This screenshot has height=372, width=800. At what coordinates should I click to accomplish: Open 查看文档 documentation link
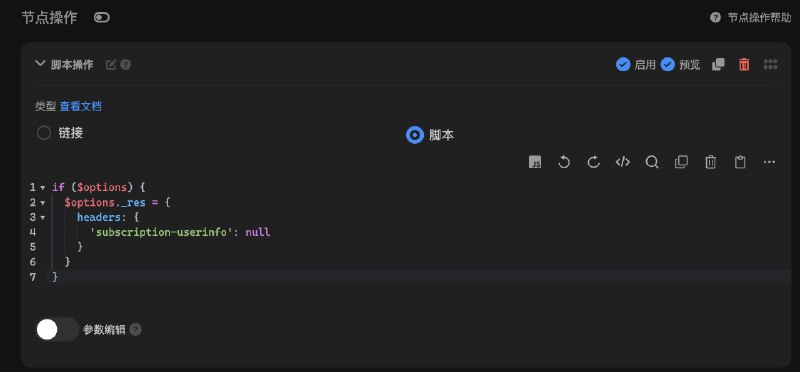point(81,106)
